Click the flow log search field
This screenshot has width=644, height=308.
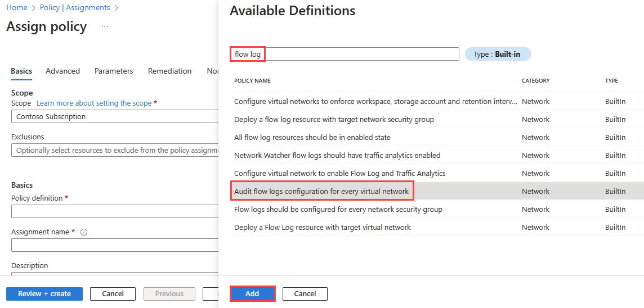click(344, 54)
